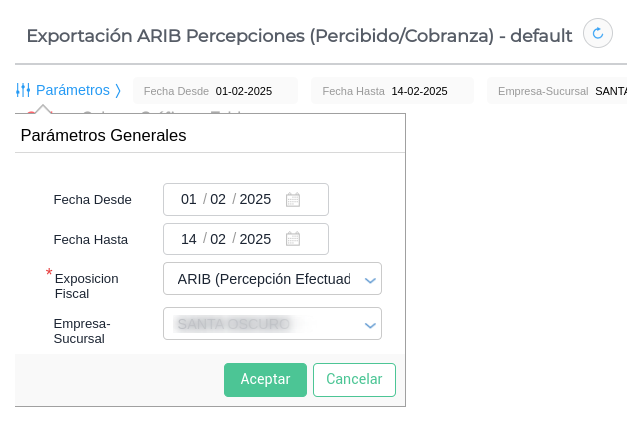Screen dimensions: 627x425
Task: Select the year field of Fecha Hasta
Action: click(255, 239)
